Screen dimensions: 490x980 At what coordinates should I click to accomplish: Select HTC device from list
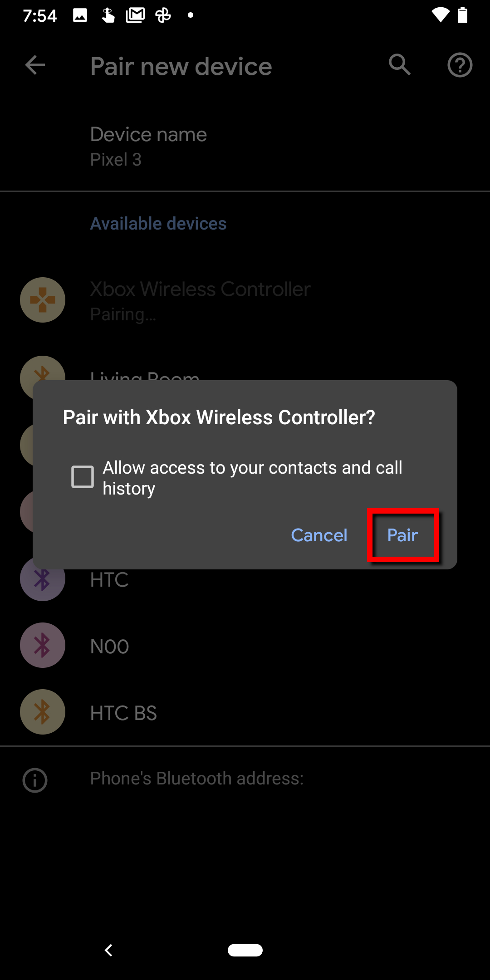(245, 579)
